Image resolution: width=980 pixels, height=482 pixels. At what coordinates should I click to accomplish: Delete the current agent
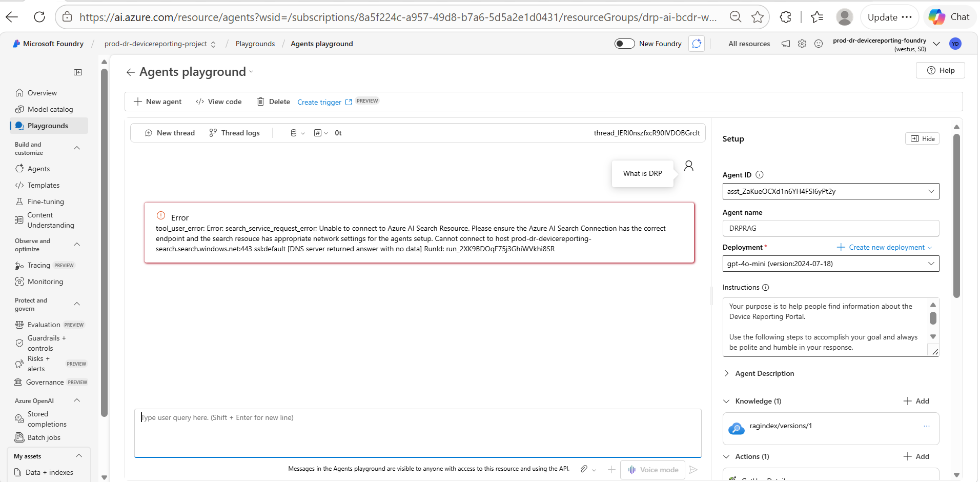273,102
